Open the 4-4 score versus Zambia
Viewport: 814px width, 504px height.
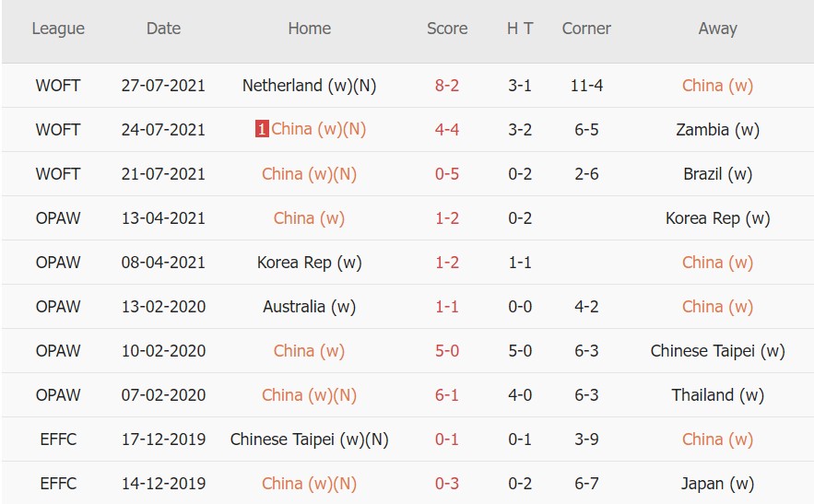(446, 129)
